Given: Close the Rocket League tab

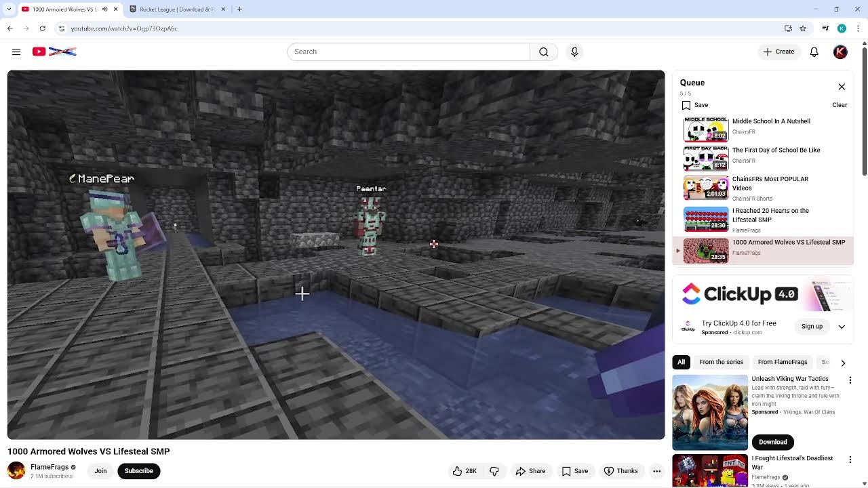Looking at the screenshot, I should [224, 9].
